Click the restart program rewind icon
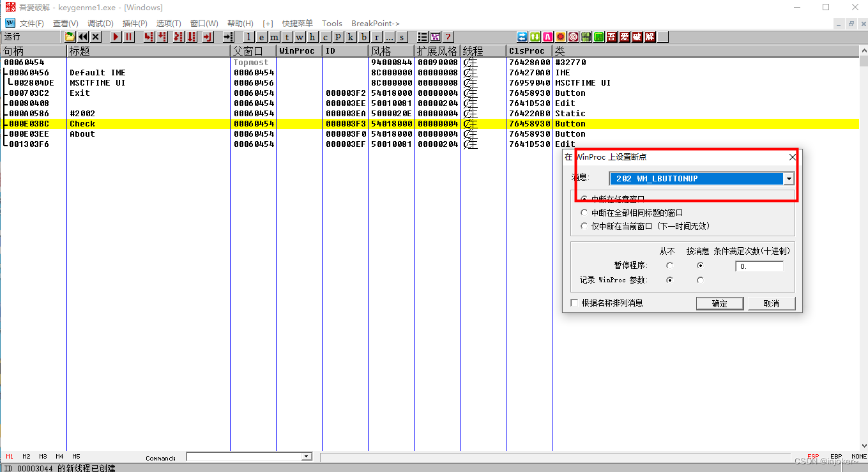The image size is (868, 472). point(83,37)
